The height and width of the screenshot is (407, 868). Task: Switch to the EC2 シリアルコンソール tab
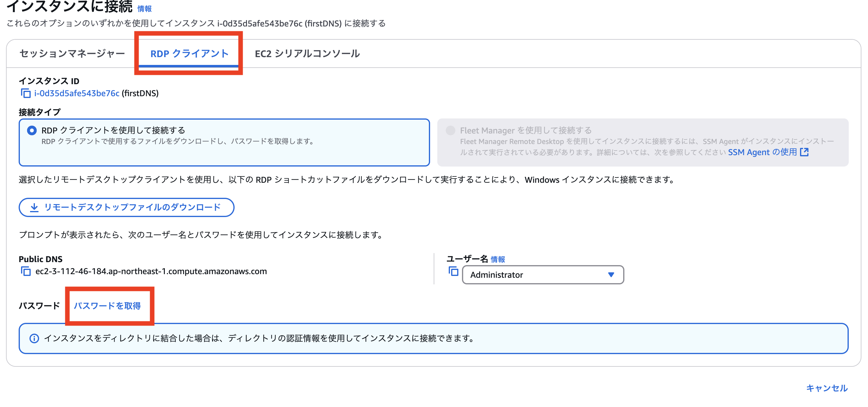(x=307, y=53)
